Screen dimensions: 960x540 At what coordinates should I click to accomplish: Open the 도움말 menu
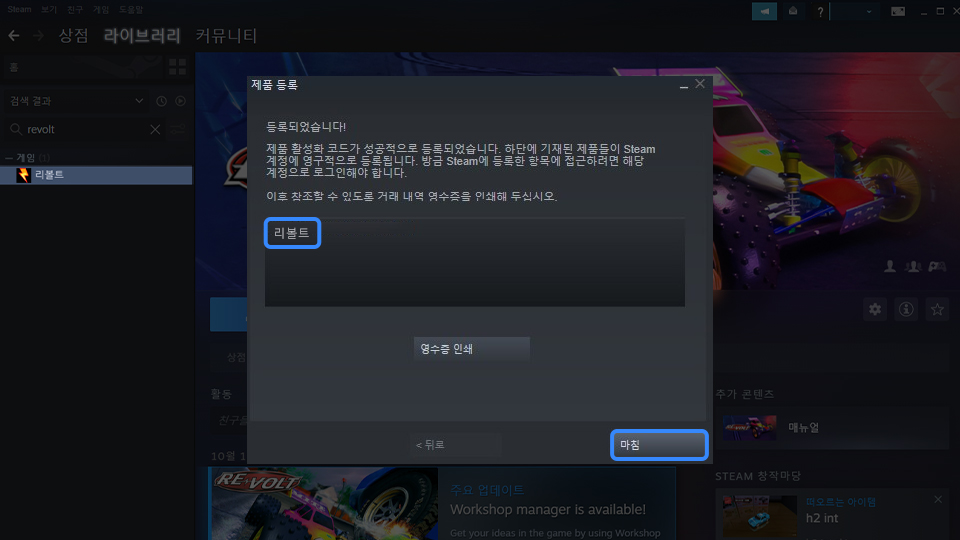click(130, 9)
